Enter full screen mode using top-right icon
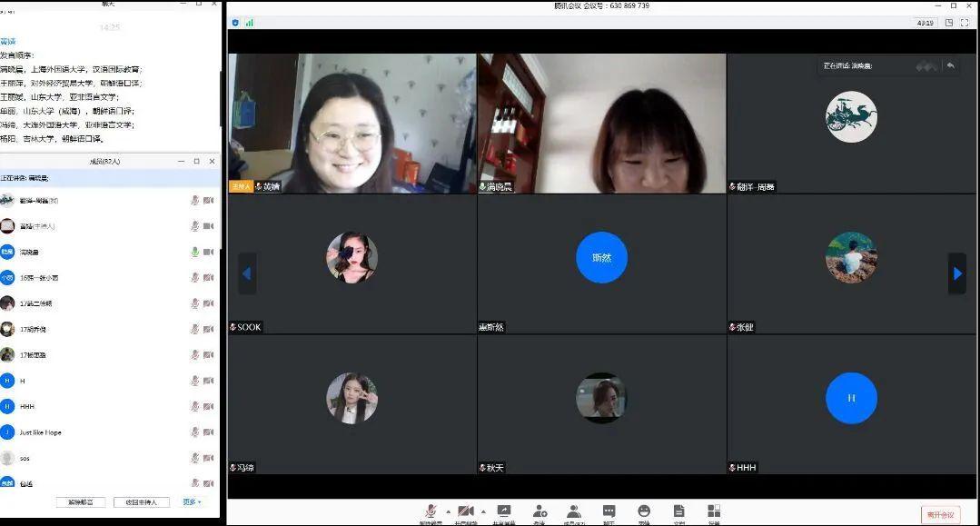980x526 pixels. tap(966, 23)
